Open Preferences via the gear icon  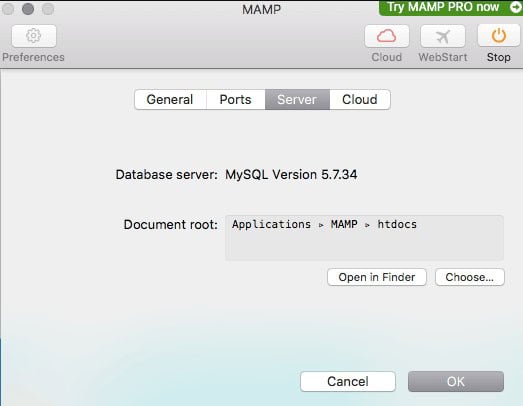point(34,36)
